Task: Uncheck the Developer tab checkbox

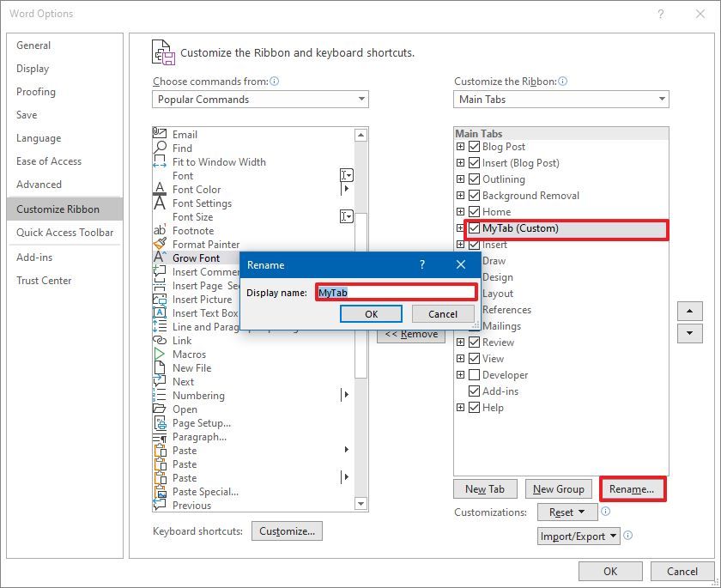Action: coord(474,374)
